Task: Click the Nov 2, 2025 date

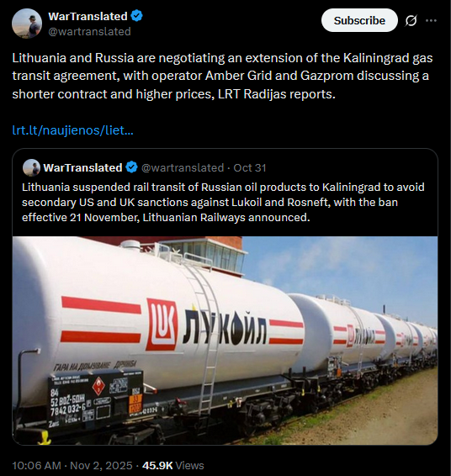Action: [x=101, y=465]
